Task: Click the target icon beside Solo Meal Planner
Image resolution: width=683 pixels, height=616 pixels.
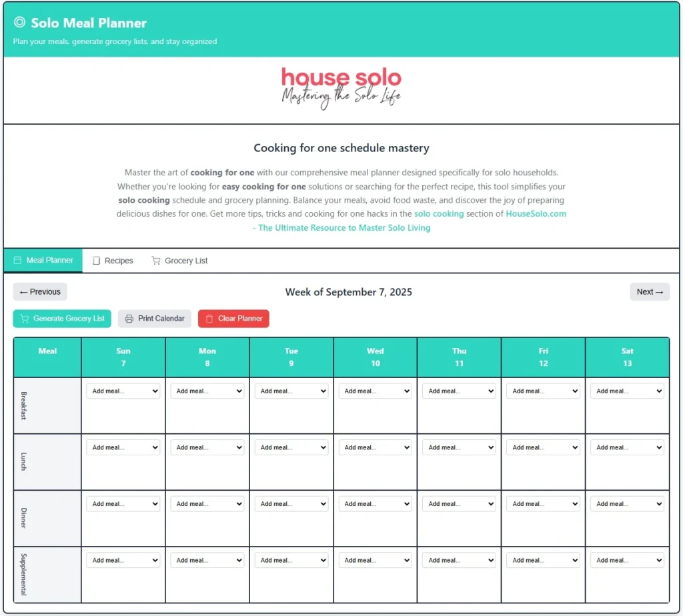Action: 19,22
